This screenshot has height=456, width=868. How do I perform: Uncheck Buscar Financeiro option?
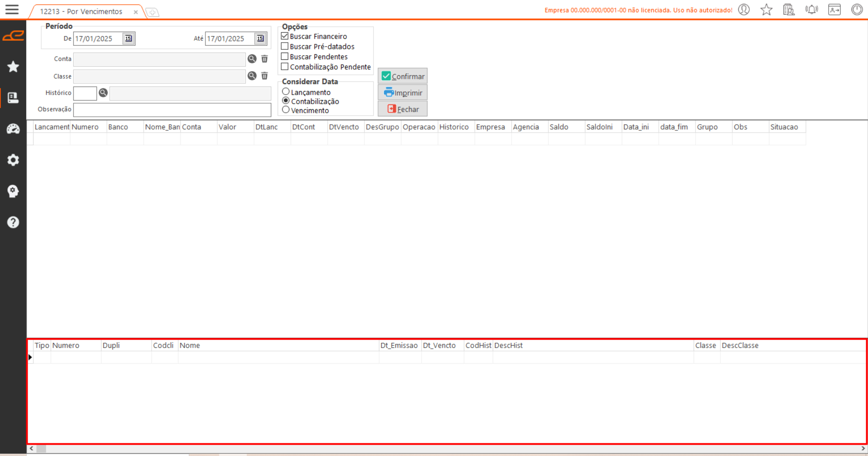coord(285,36)
